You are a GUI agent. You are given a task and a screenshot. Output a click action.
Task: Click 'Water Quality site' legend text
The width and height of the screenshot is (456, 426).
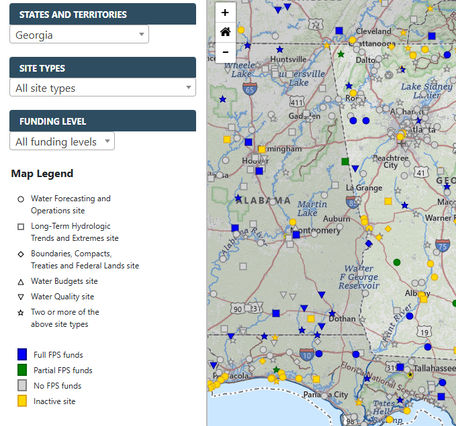point(62,297)
